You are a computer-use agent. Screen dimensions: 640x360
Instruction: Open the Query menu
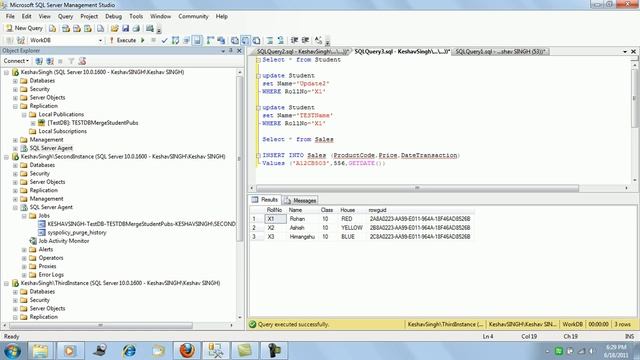[65, 16]
